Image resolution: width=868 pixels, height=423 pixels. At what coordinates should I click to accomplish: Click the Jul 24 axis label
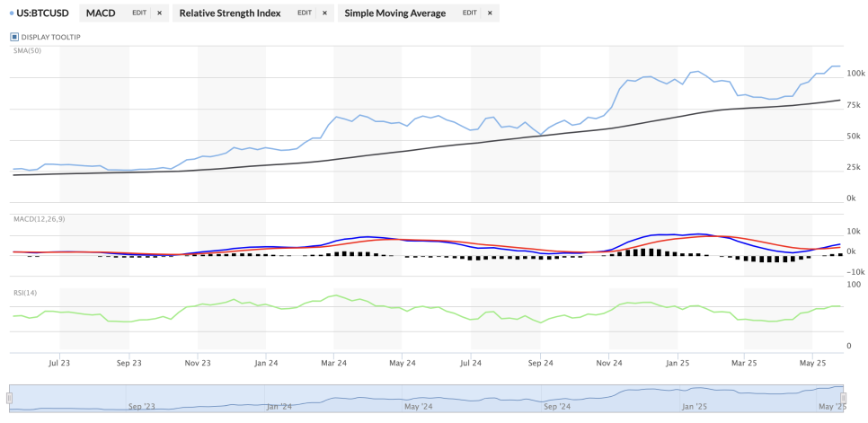tap(471, 364)
